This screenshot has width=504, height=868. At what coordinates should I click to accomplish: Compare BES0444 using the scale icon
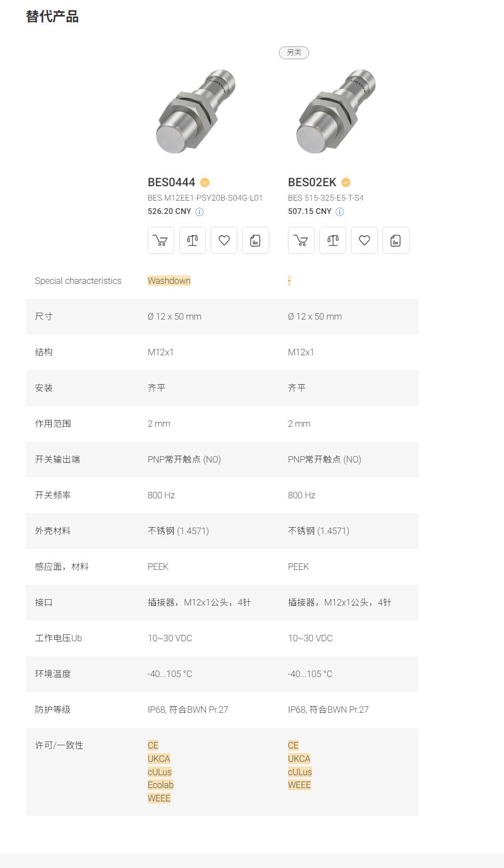(193, 240)
